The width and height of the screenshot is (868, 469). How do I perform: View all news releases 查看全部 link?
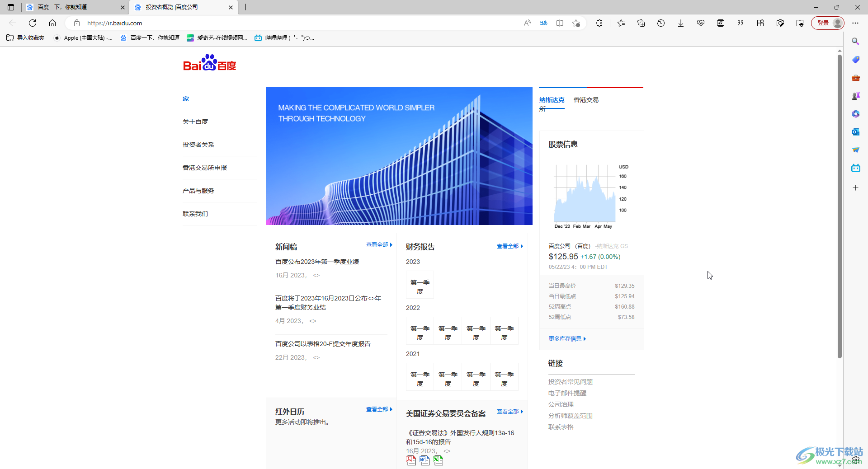(x=379, y=245)
